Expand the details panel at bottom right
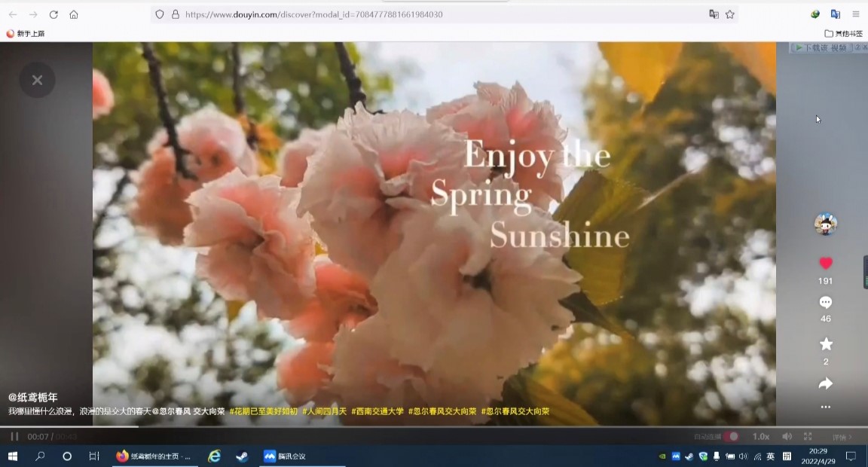This screenshot has height=467, width=868. click(x=842, y=437)
